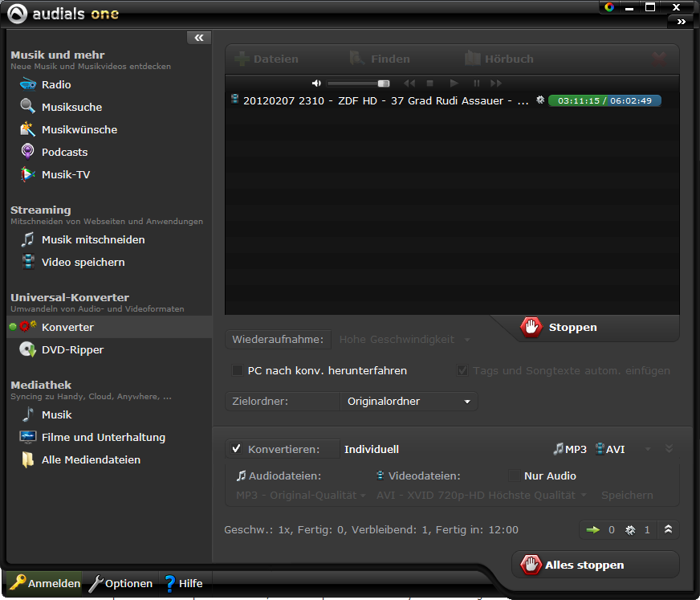The width and height of the screenshot is (700, 600).
Task: Check the Nur Audio checkbox
Action: pos(515,476)
